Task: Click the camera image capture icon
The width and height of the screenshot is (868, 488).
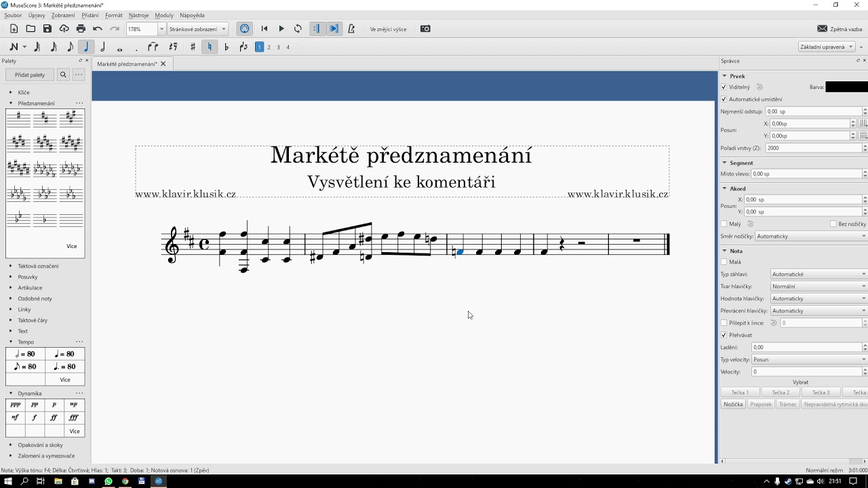Action: point(425,28)
